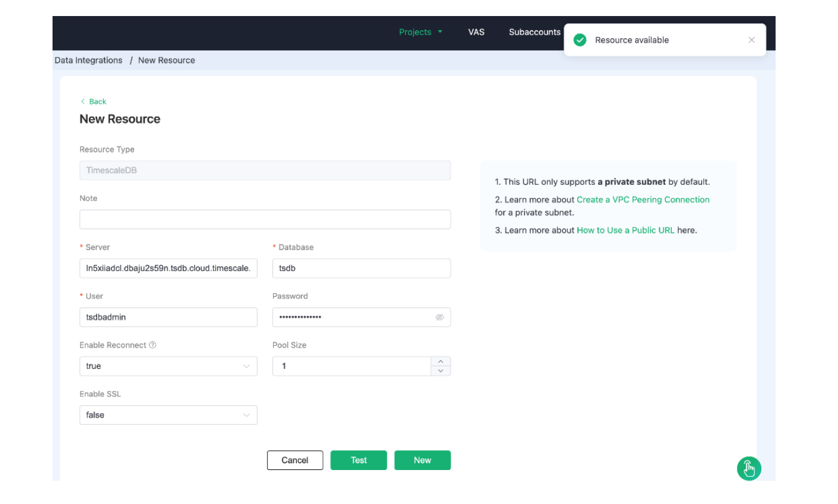Open the Enable Reconnect dropdown
838x504 pixels.
pos(168,366)
